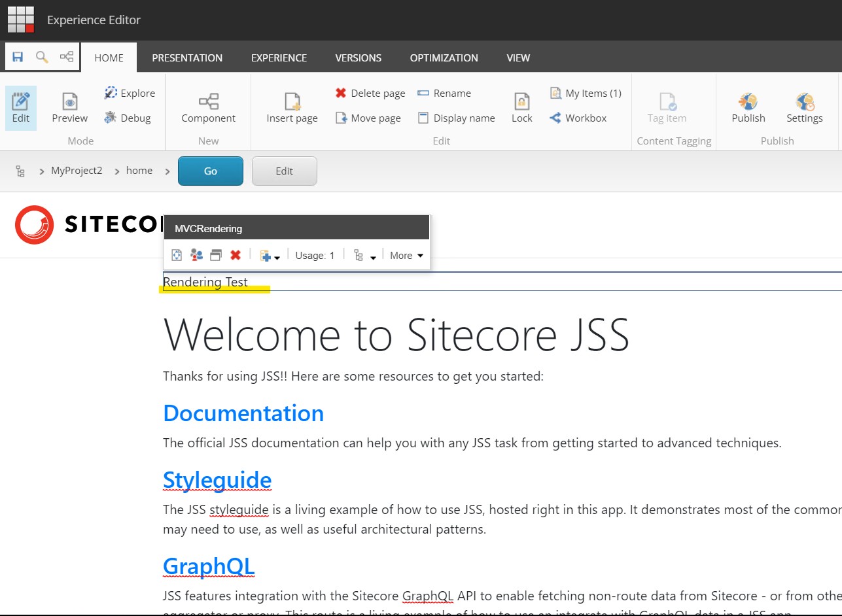The image size is (842, 616).
Task: Open the VERSIONS ribbon tab
Action: coord(359,58)
